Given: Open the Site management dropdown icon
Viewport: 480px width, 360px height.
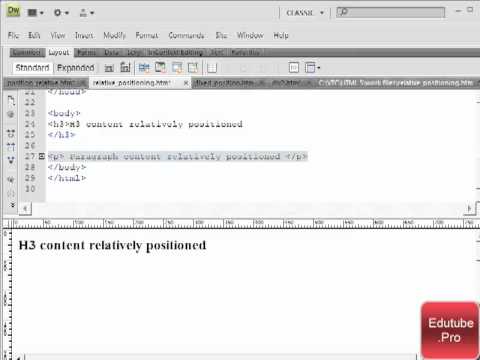Looking at the screenshot, I should coord(86,13).
